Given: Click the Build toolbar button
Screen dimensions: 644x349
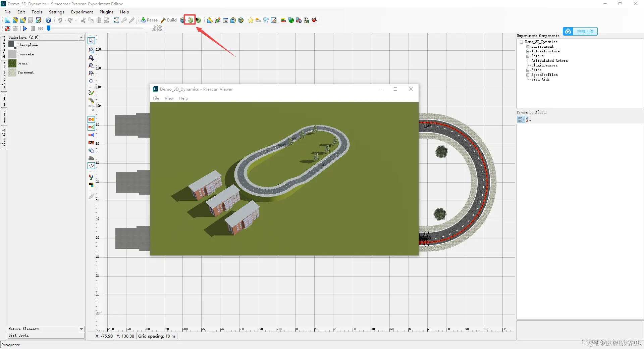Looking at the screenshot, I should point(169,20).
